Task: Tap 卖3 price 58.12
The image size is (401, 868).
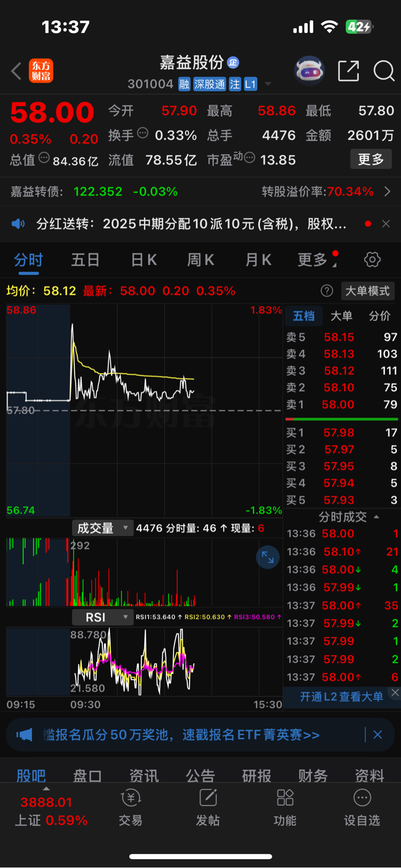Action: [339, 371]
